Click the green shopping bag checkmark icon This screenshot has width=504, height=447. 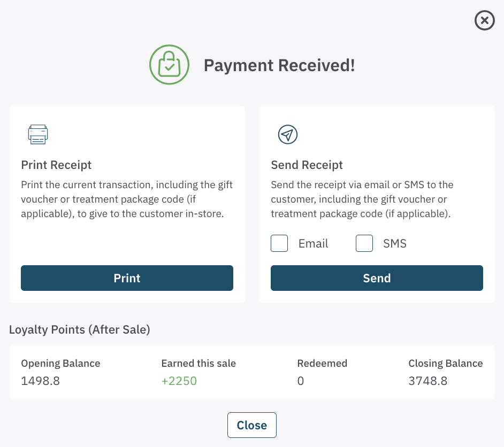click(169, 65)
